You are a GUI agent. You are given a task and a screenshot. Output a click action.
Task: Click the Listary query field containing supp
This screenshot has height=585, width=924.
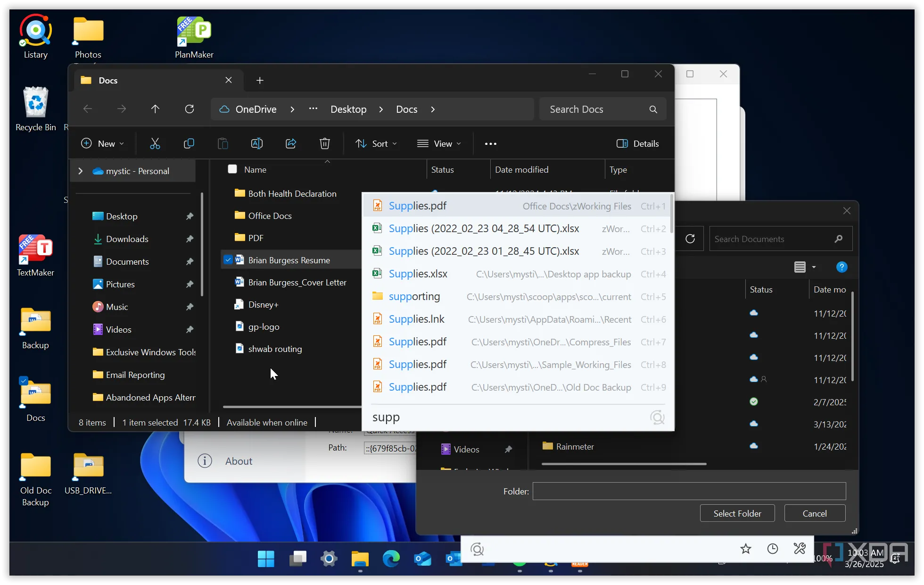pyautogui.click(x=509, y=417)
